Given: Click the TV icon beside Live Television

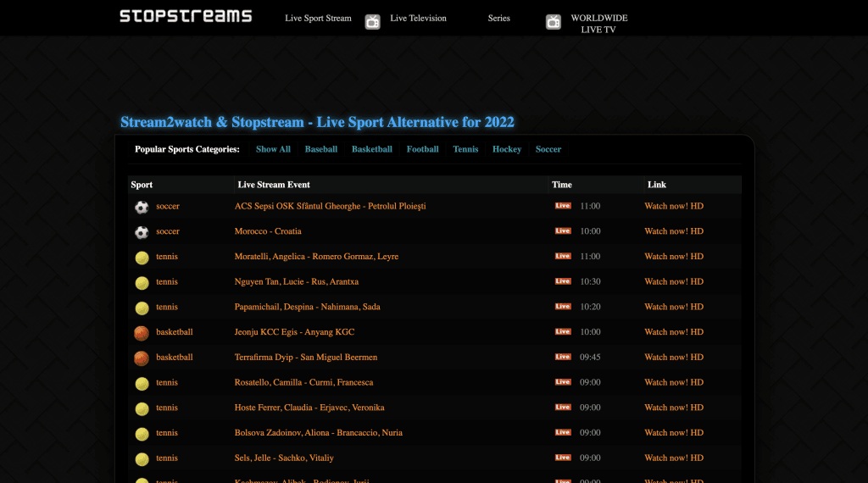Looking at the screenshot, I should click(x=372, y=22).
